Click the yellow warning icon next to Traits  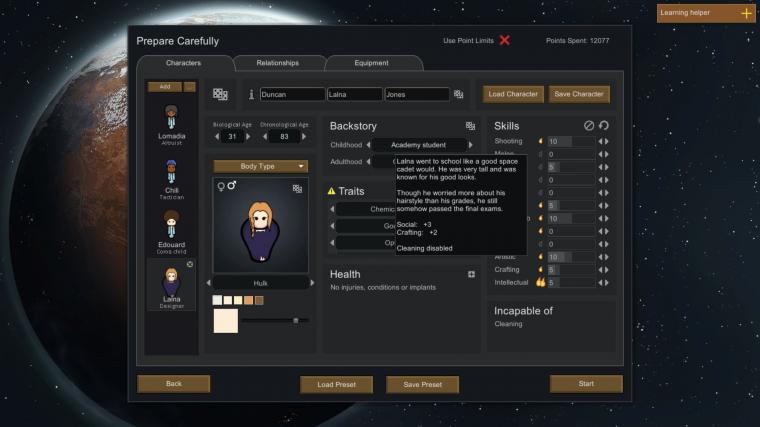tap(332, 191)
